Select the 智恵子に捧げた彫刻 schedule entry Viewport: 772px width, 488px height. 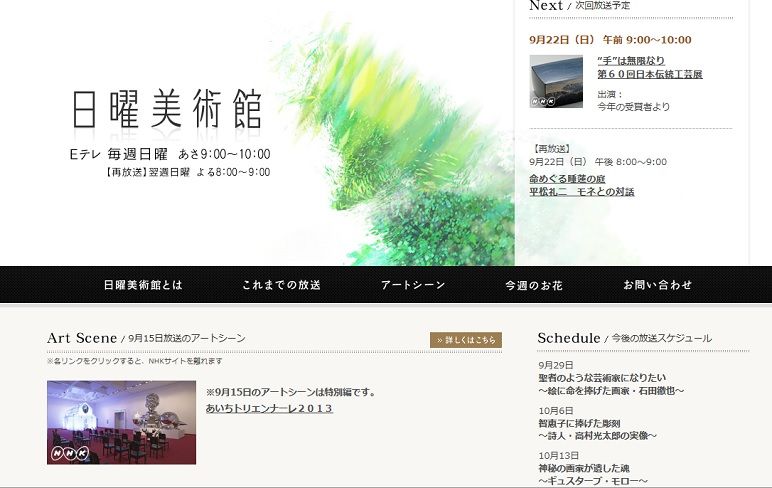tap(579, 423)
